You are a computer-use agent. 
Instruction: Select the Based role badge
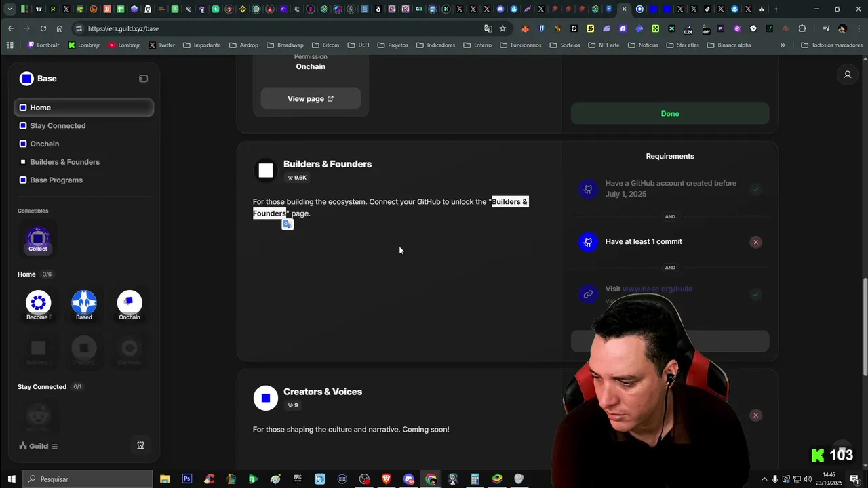coord(84,305)
